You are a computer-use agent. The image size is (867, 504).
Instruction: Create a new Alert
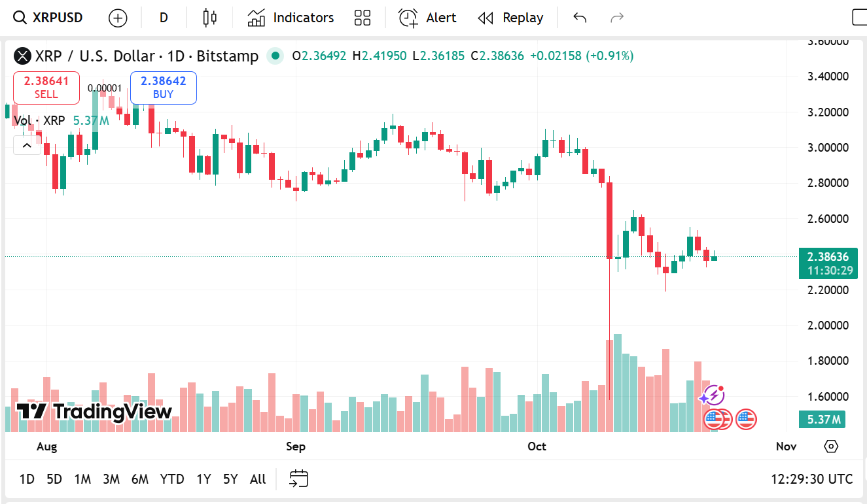(427, 18)
